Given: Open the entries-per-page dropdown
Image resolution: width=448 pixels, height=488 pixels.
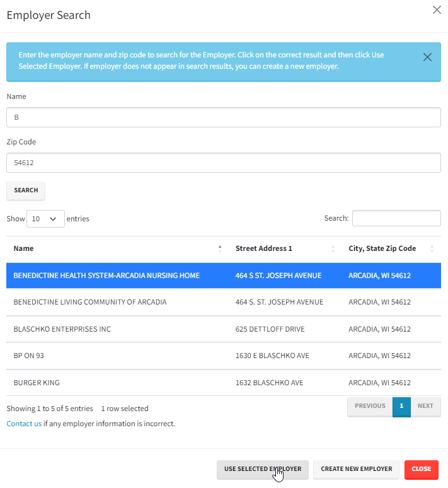Looking at the screenshot, I should pyautogui.click(x=45, y=219).
